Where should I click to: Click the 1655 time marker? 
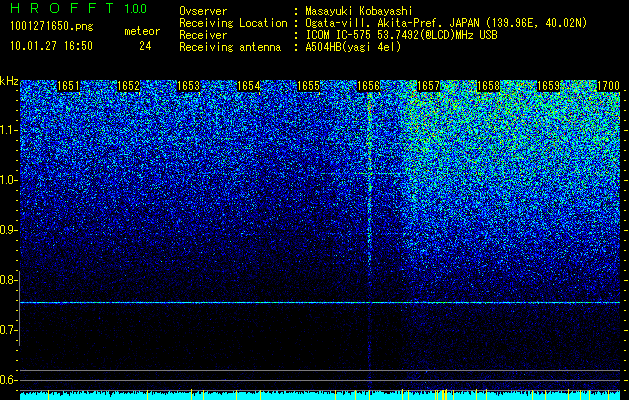pos(308,86)
